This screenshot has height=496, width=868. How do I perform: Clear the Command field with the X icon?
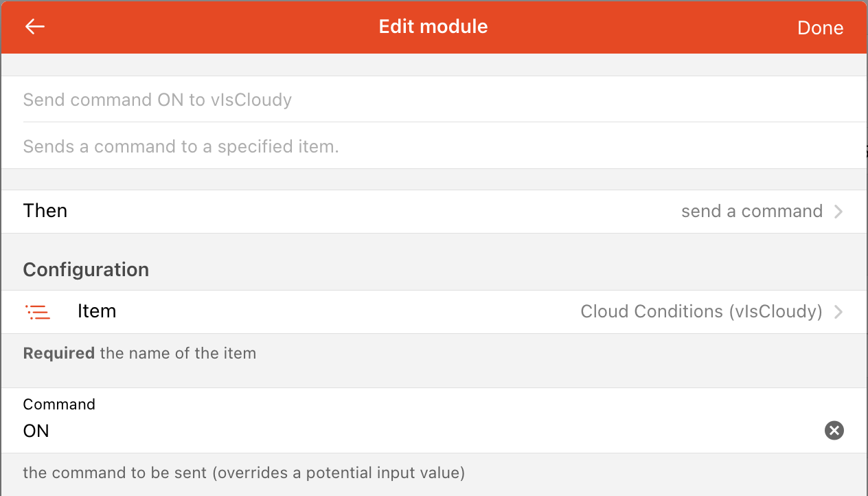pyautogui.click(x=834, y=431)
